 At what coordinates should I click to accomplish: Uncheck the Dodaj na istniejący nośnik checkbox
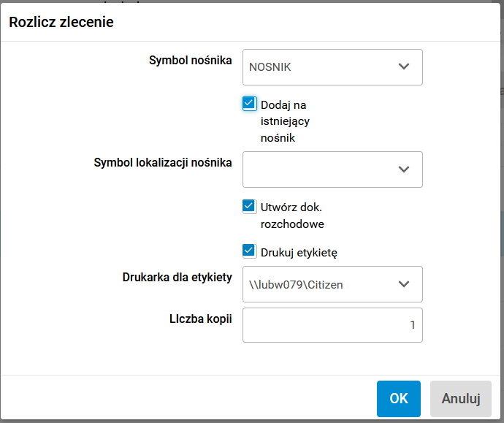(249, 104)
